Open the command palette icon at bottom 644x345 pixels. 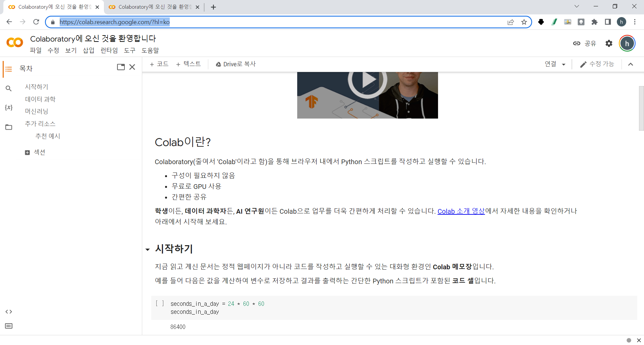pyautogui.click(x=9, y=326)
